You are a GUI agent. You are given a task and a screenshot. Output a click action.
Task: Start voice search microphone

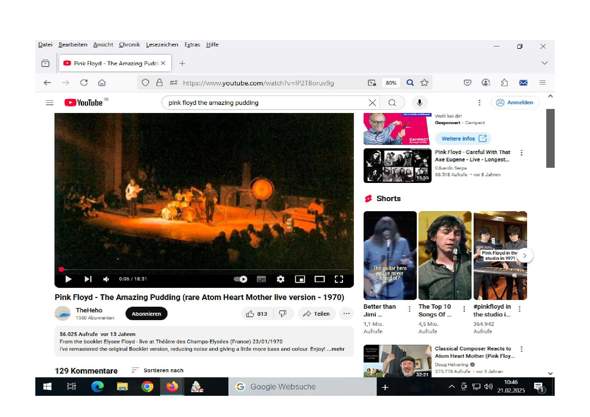420,102
